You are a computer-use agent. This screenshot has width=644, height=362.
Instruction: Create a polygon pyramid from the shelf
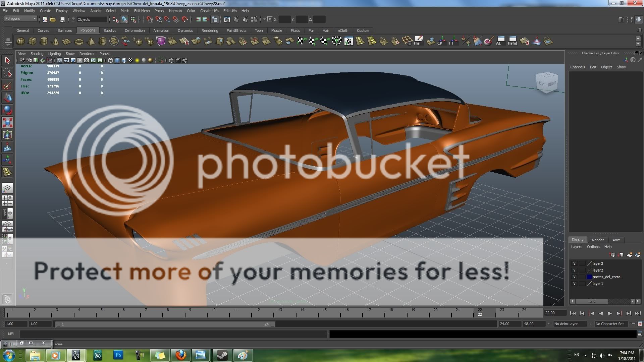[91, 42]
